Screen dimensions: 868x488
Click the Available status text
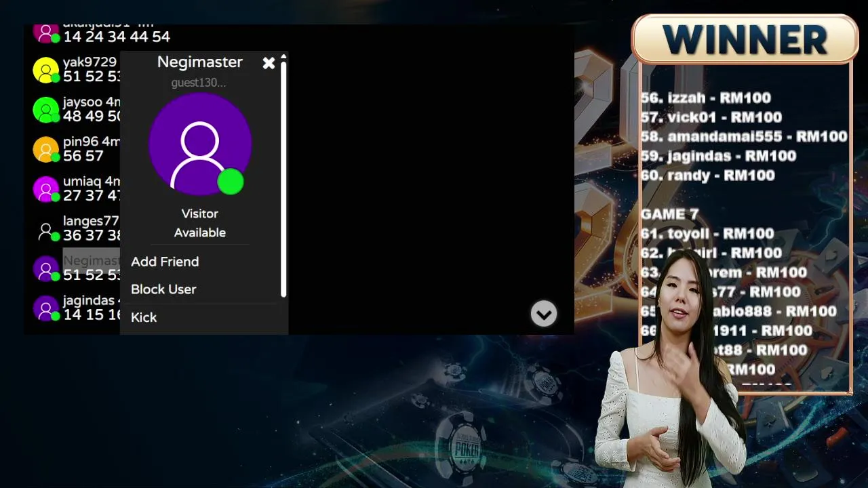click(x=199, y=232)
